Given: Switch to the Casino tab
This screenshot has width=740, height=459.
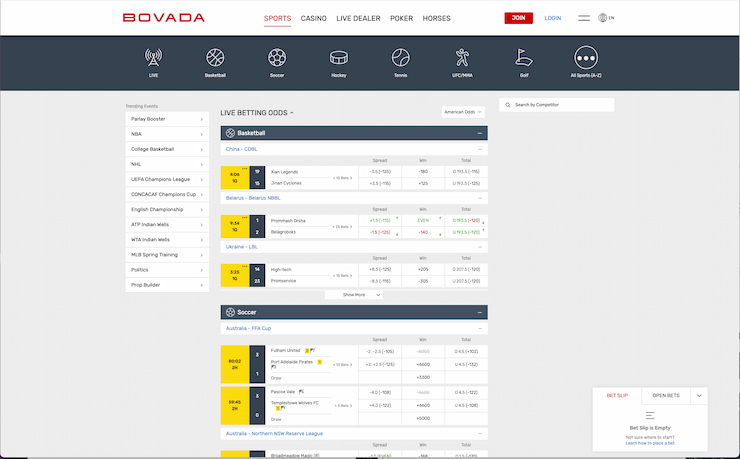Looking at the screenshot, I should click(314, 18).
